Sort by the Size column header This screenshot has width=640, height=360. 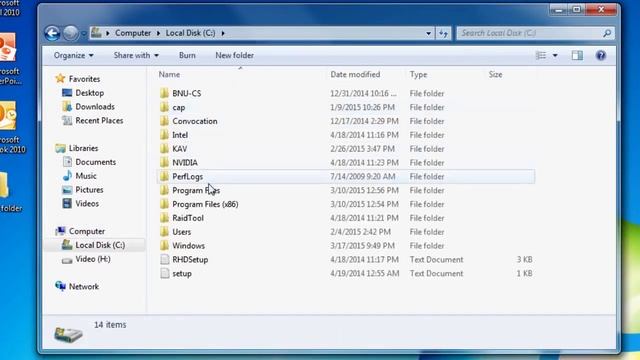coord(496,74)
